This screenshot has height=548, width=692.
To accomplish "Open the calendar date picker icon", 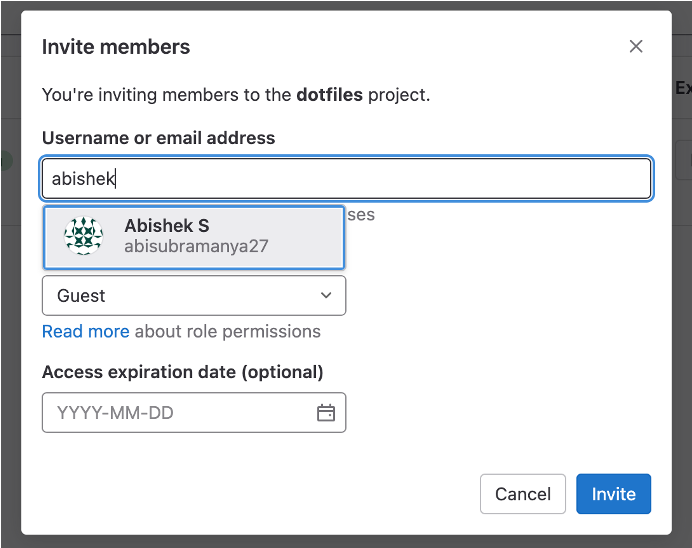I will [326, 413].
